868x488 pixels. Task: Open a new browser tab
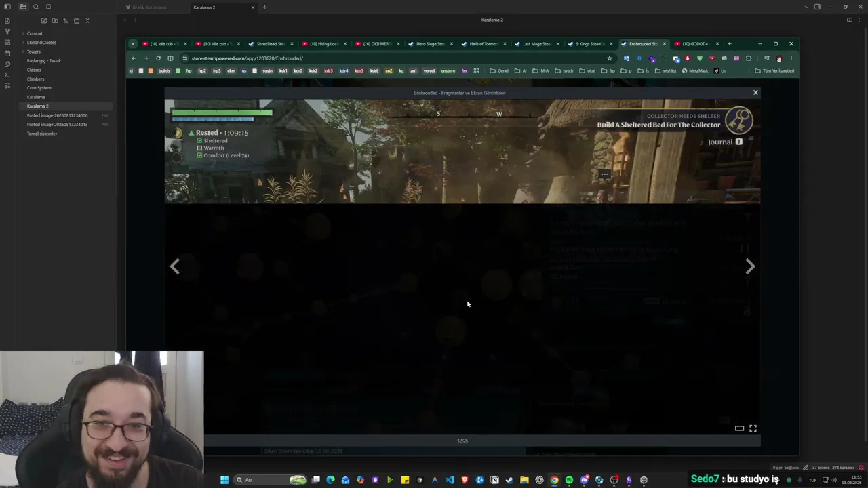tap(730, 44)
